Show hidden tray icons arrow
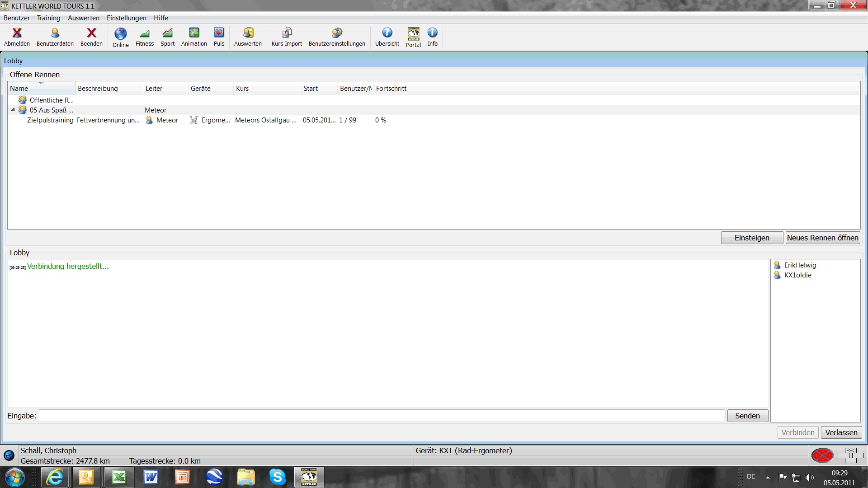Screen dimensions: 868x488 [768, 477]
